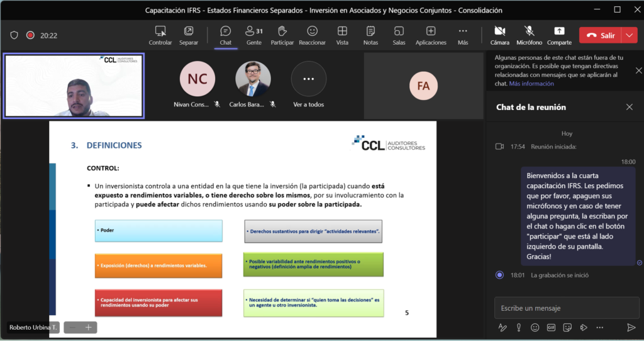Image resolution: width=644 pixels, height=341 pixels.
Task: Dismiss the organization notice banner
Action: [x=639, y=70]
